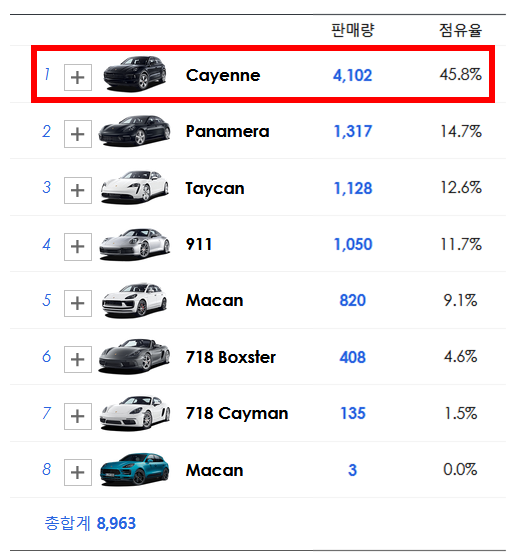Open the 718 Cayman car thumbnail

click(135, 413)
